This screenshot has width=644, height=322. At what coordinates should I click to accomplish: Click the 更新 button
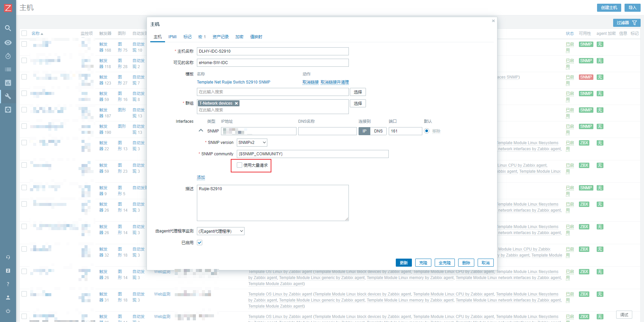click(x=404, y=263)
